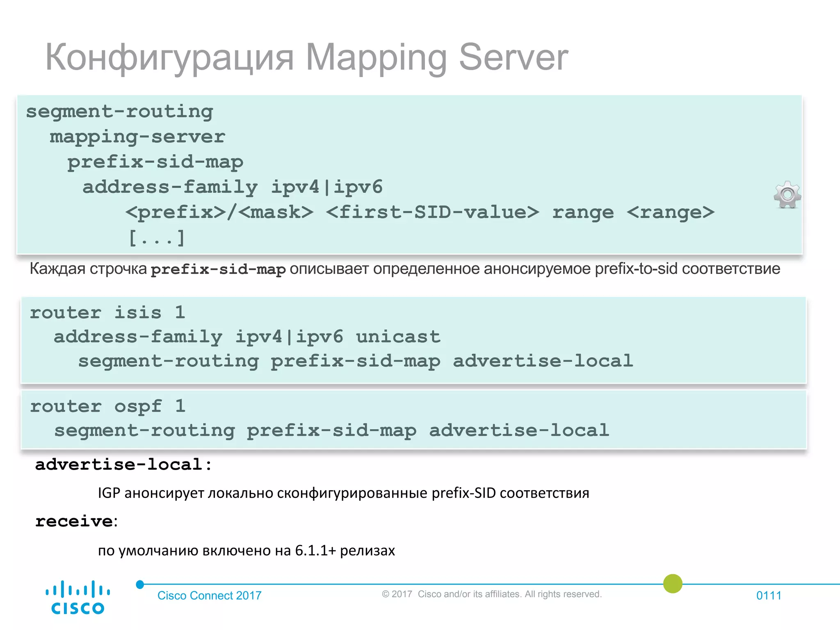Select the indented 'prefix-sid-map' config line
Screen dimensions: 840x630
click(x=155, y=162)
